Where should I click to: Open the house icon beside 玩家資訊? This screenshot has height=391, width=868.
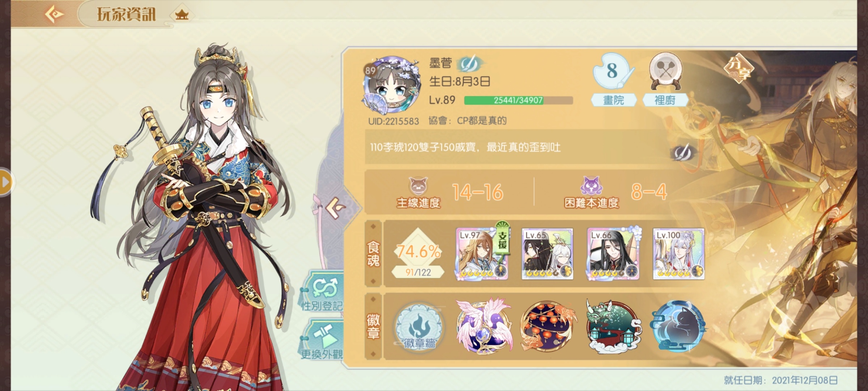pos(182,15)
